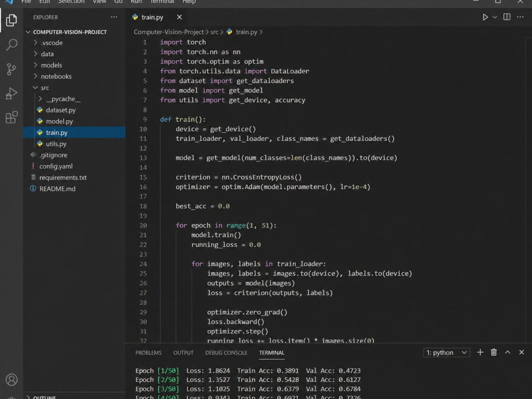Select the TERMINAL panel tab
This screenshot has height=399, width=532.
click(x=272, y=353)
